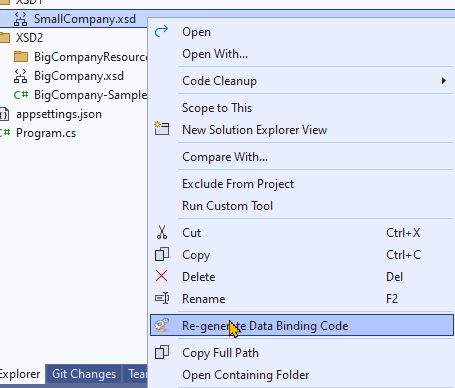This screenshot has width=455, height=388.
Task: Click the Open arrow icon
Action: (162, 31)
